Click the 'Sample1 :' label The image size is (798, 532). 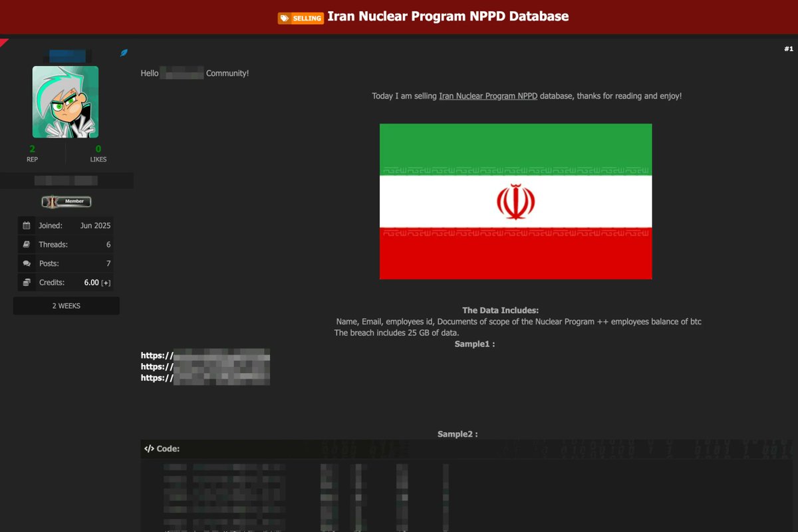[475, 344]
